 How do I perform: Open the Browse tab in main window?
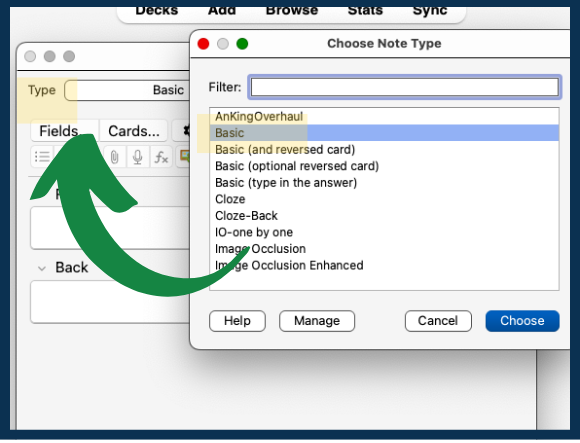coord(291,10)
